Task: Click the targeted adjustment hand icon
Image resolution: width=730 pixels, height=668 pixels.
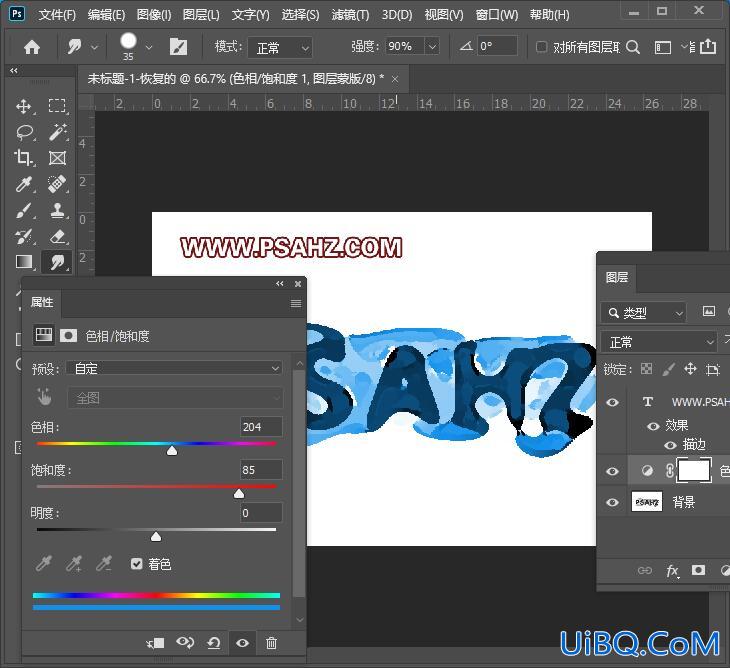Action: pos(45,398)
